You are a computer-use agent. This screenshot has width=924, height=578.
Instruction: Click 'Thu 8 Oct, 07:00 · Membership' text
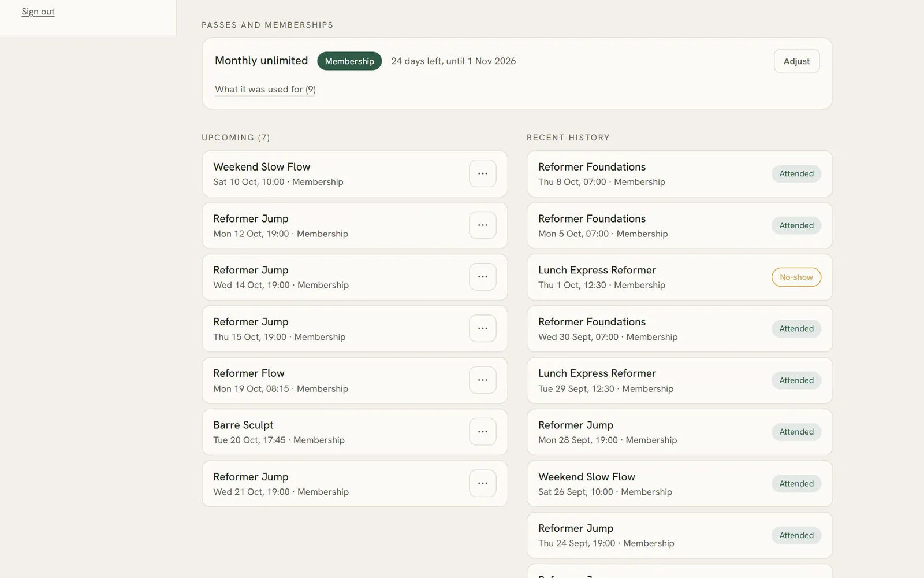pos(602,182)
